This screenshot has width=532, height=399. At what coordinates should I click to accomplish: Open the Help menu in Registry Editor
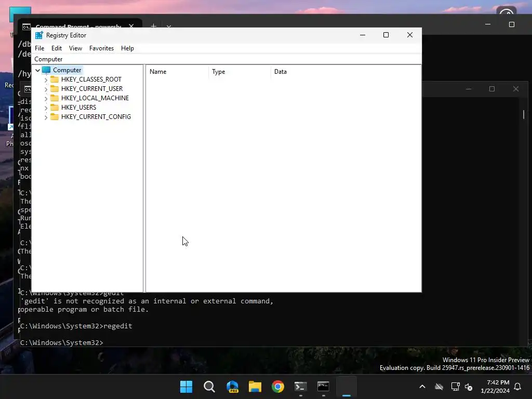127,48
